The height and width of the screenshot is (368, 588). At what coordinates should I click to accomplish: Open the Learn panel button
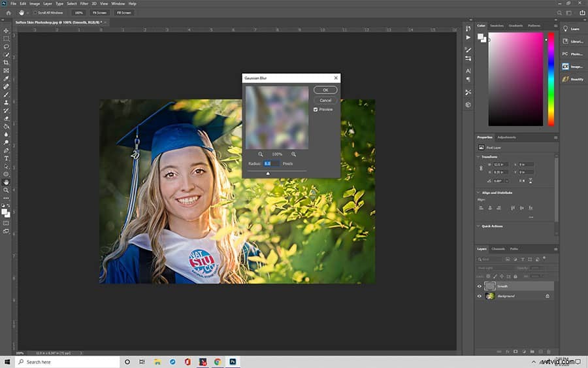click(572, 29)
